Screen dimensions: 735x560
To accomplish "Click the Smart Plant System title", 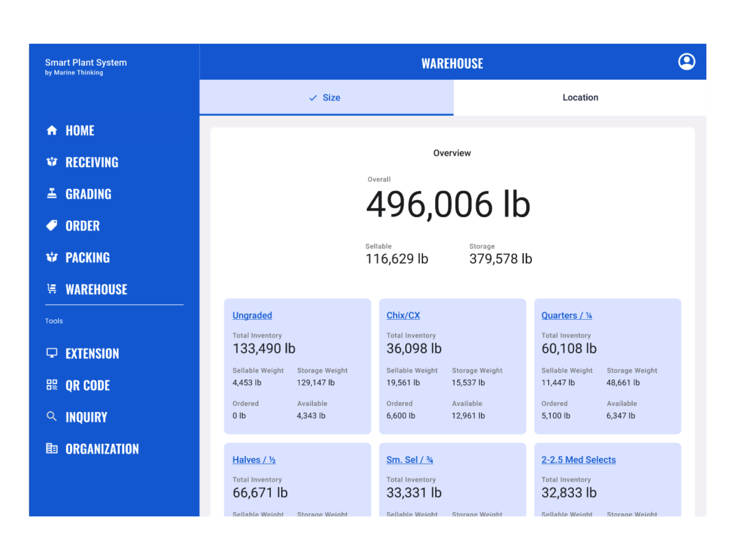I will point(86,63).
